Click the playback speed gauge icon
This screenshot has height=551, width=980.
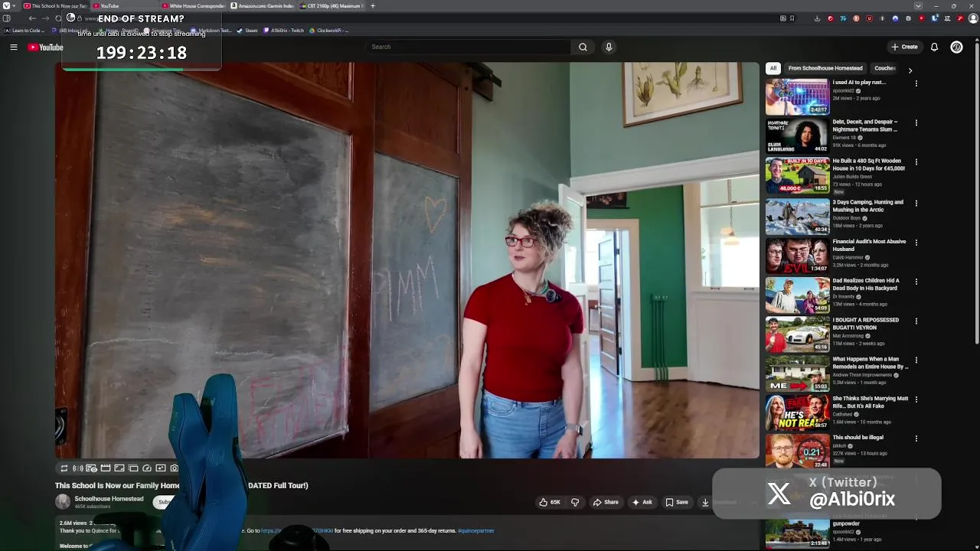click(x=147, y=468)
